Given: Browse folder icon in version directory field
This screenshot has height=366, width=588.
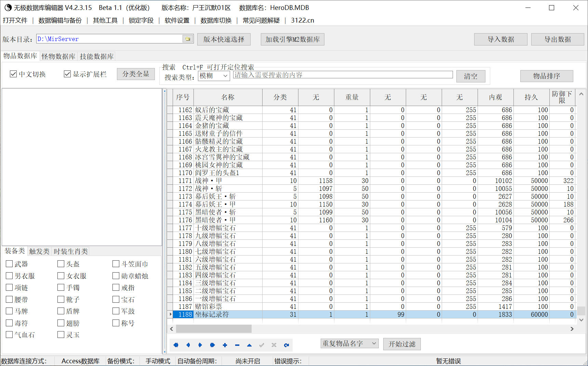Looking at the screenshot, I should pyautogui.click(x=188, y=39).
